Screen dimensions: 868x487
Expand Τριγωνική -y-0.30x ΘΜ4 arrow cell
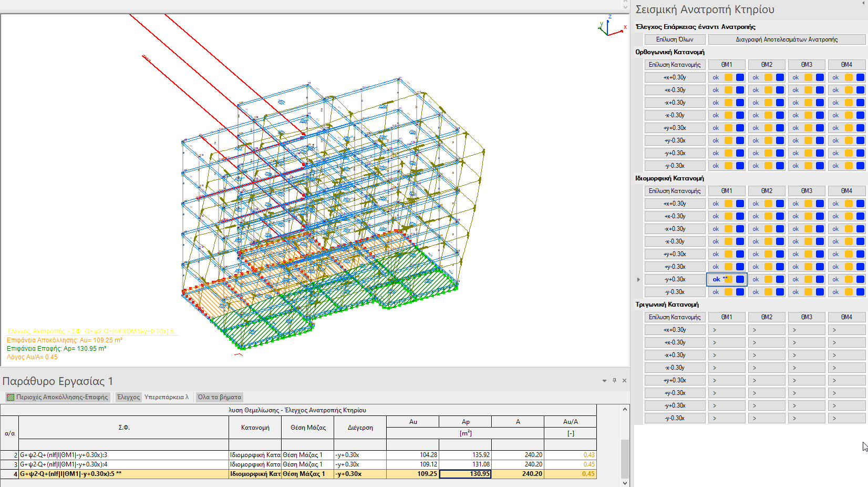tap(846, 418)
